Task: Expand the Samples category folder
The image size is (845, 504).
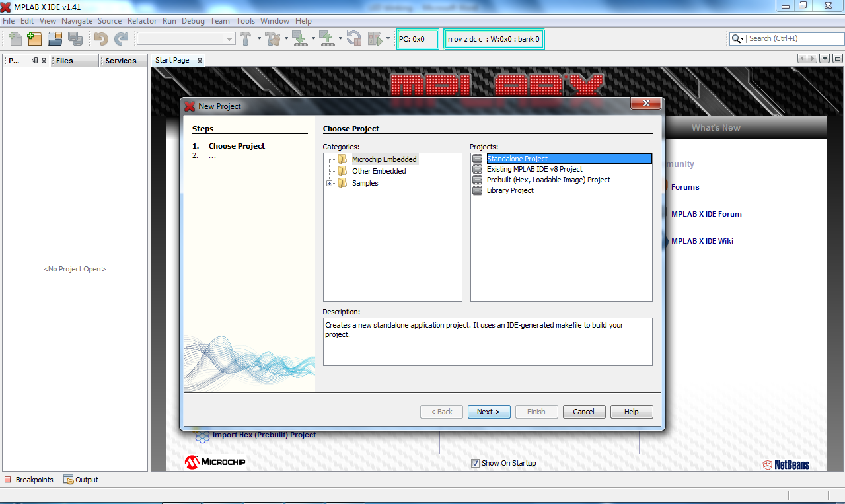Action: (x=330, y=183)
